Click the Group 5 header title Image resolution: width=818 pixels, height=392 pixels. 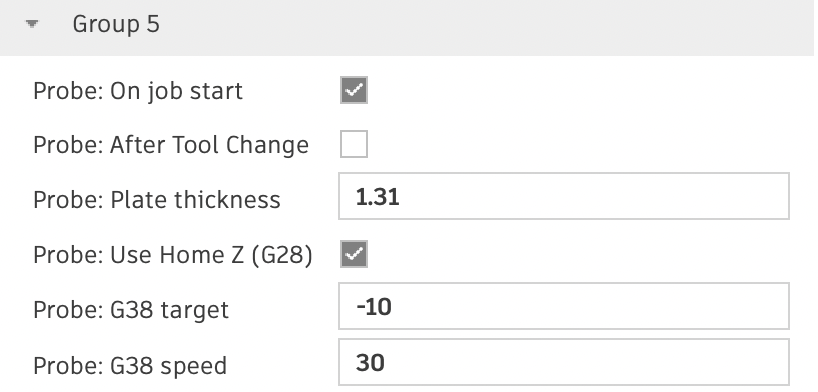coord(116,25)
